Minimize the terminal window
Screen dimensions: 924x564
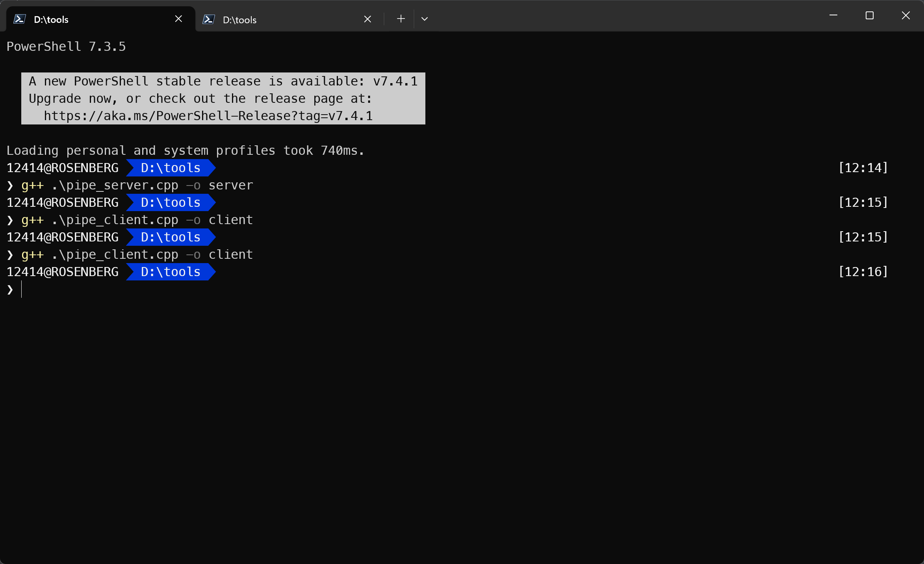coord(833,16)
